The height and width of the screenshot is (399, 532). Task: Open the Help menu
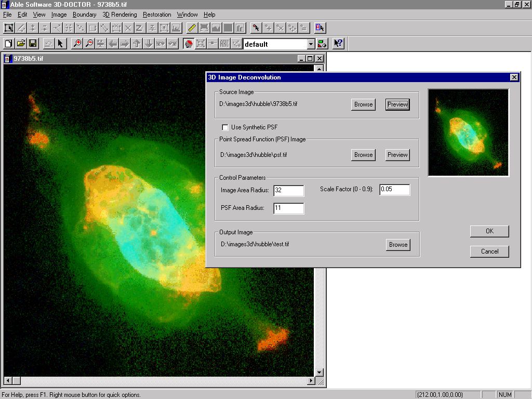209,15
